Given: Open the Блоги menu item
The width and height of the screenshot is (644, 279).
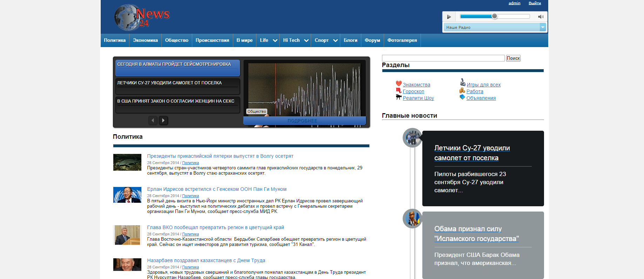Looking at the screenshot, I should [x=350, y=40].
